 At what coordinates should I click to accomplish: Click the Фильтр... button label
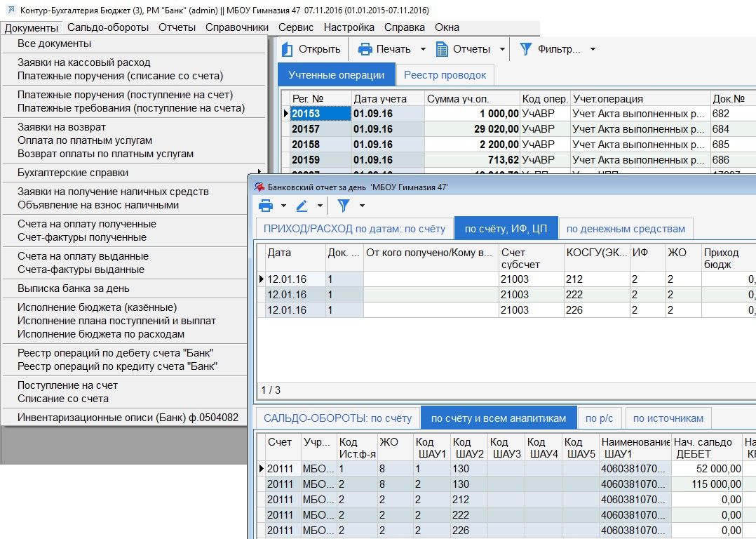coord(559,49)
